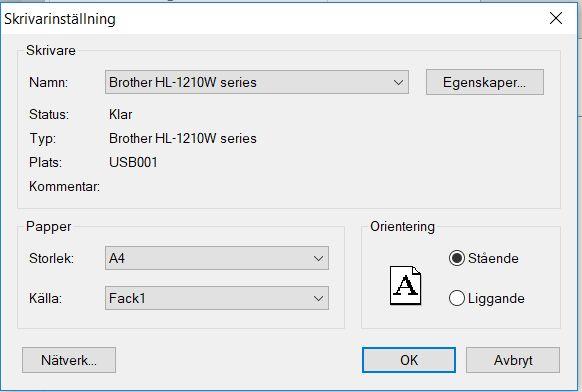Open the Källa paper source dropdown

pos(217,298)
